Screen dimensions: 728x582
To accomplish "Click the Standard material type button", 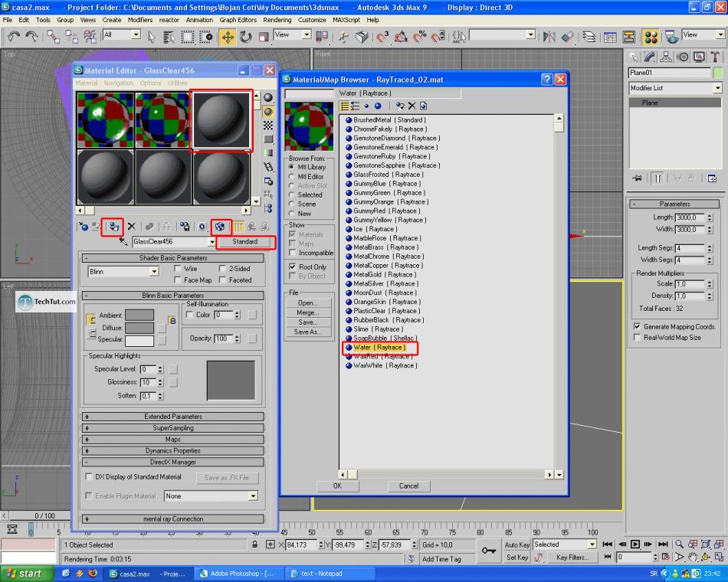I will 245,242.
